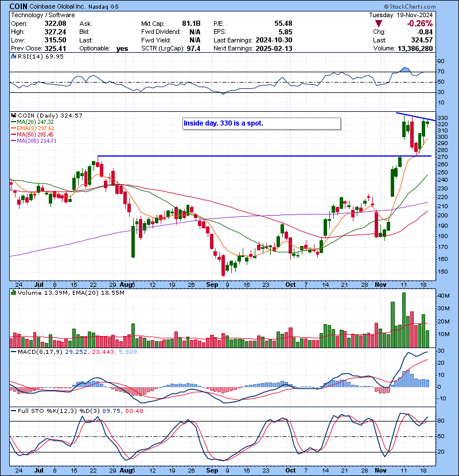Screen dimensions: 459x476
Task: Click the Optionable yes value
Action: point(122,49)
